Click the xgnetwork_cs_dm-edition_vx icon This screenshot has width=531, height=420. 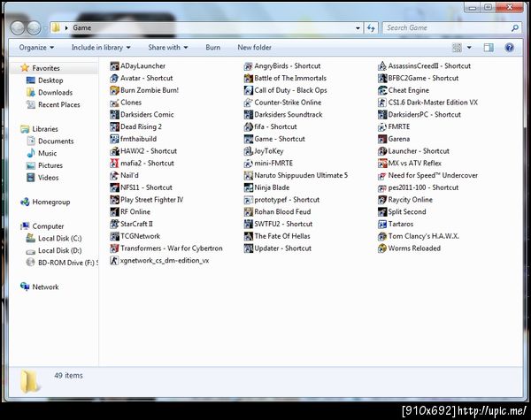[114, 261]
